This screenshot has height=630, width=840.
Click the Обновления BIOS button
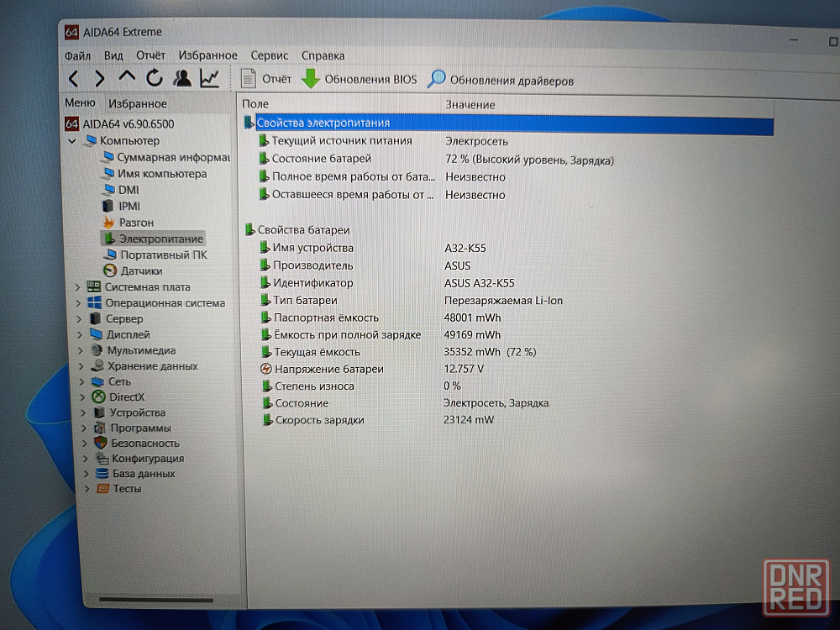tap(359, 80)
